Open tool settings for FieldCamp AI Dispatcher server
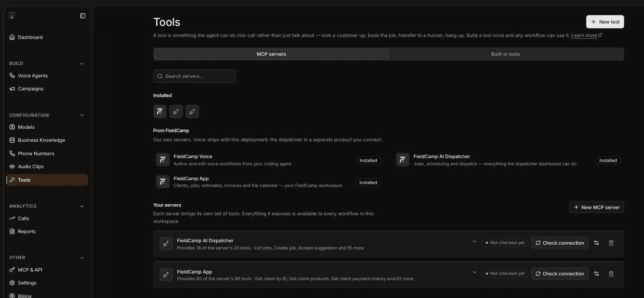 pyautogui.click(x=596, y=243)
